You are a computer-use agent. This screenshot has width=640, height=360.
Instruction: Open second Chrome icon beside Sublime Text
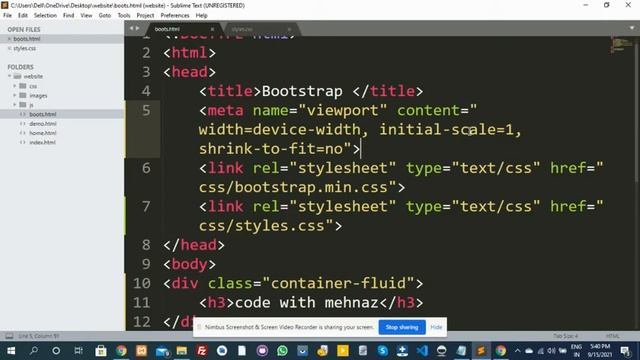[x=501, y=351]
